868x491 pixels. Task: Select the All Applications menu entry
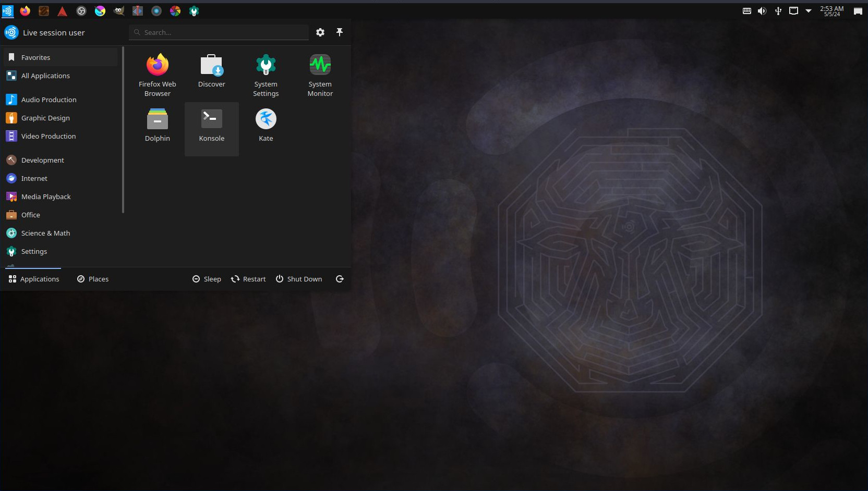click(45, 76)
